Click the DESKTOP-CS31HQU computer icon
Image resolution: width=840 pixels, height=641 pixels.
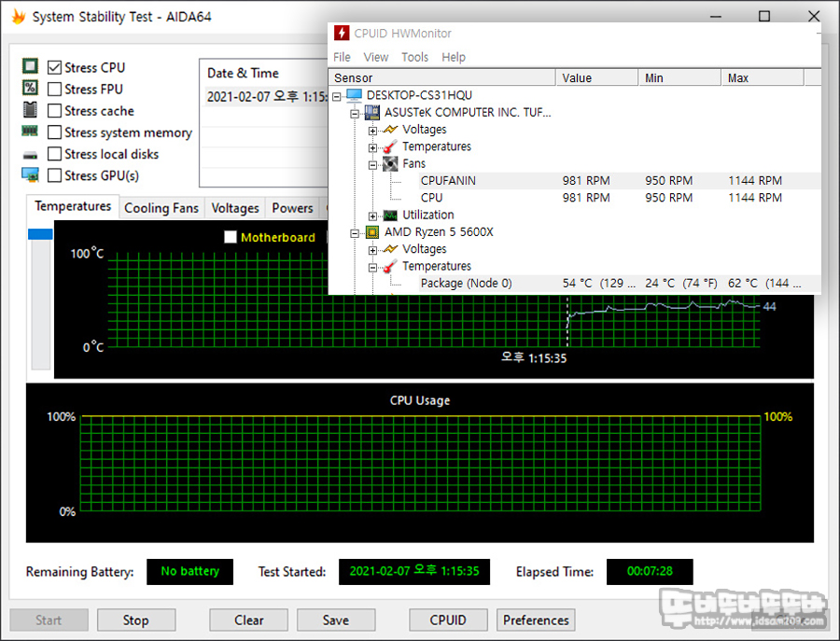pos(354,95)
